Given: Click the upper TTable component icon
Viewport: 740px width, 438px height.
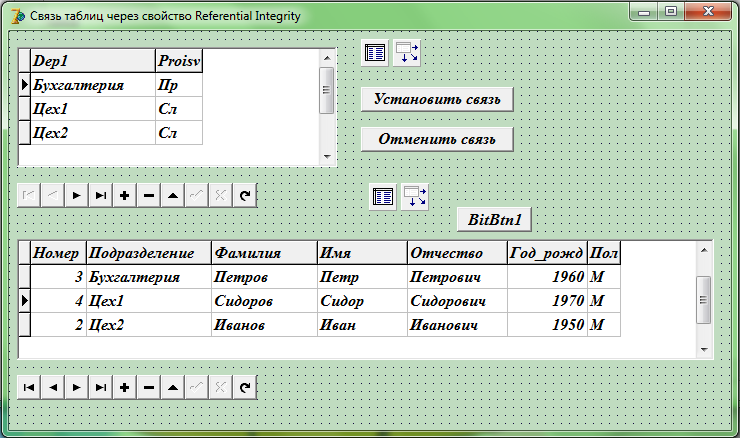Looking at the screenshot, I should pos(375,53).
